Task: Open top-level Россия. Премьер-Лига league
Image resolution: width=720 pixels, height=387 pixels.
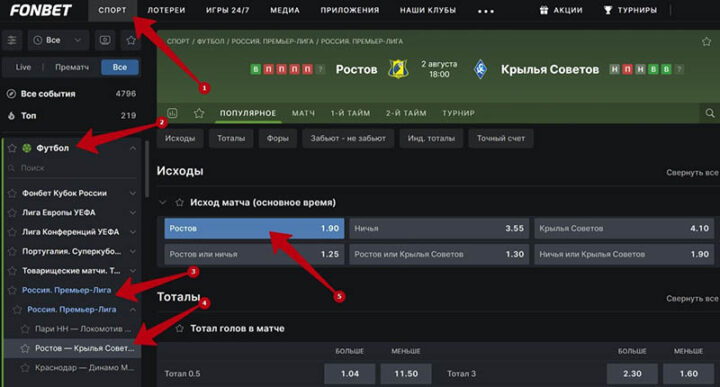Action: coord(67,290)
